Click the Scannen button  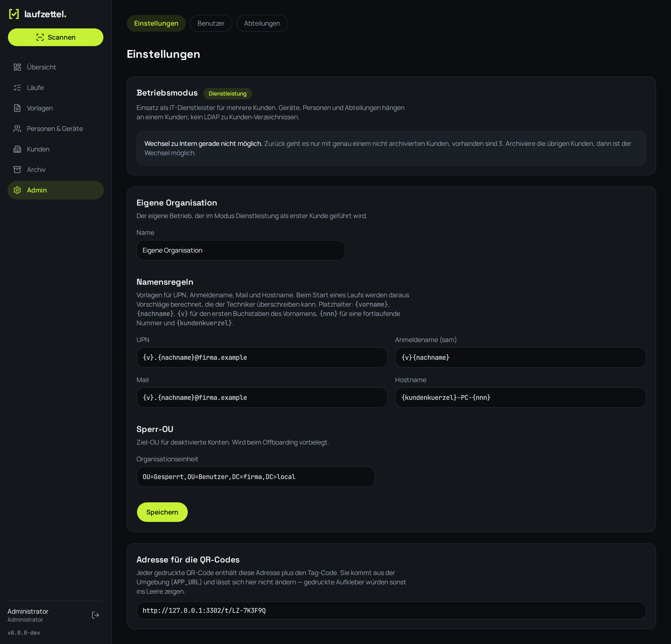(x=56, y=37)
